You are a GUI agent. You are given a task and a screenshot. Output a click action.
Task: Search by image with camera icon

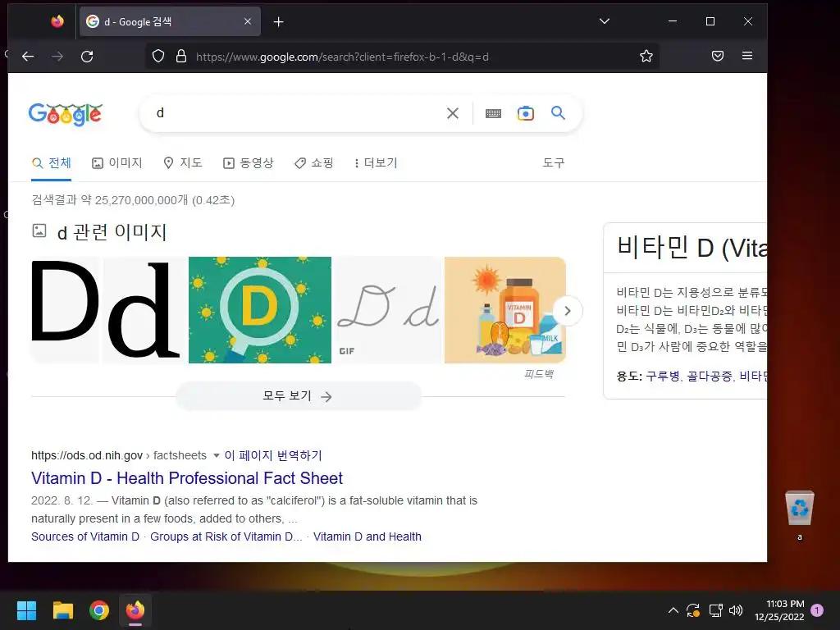(526, 113)
